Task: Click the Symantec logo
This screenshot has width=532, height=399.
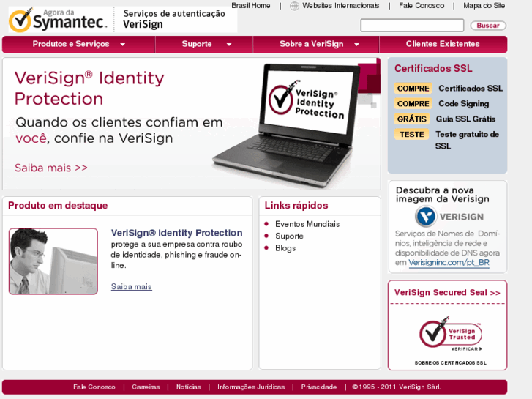Action: coord(58,20)
